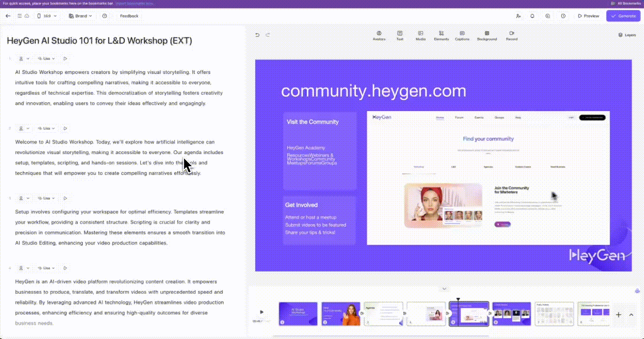Viewport: 644px width, 339px height.
Task: Open the notifications bell
Action: tap(532, 16)
